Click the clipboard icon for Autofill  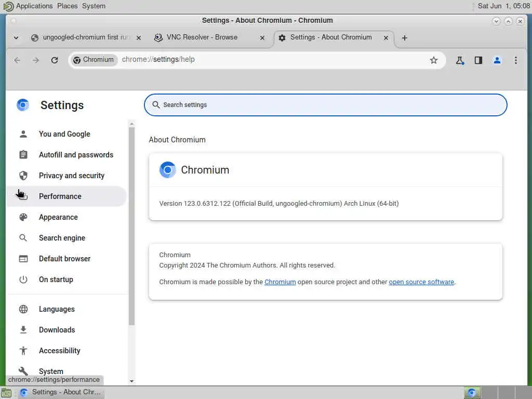point(23,155)
